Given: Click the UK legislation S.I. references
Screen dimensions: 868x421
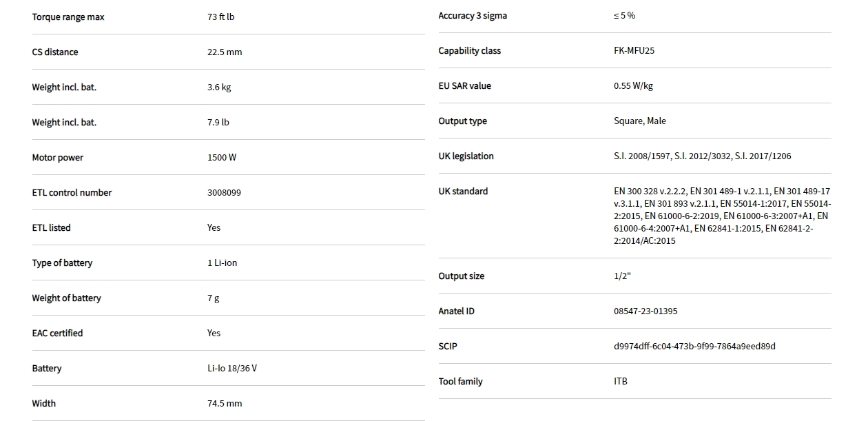Looking at the screenshot, I should 702,156.
